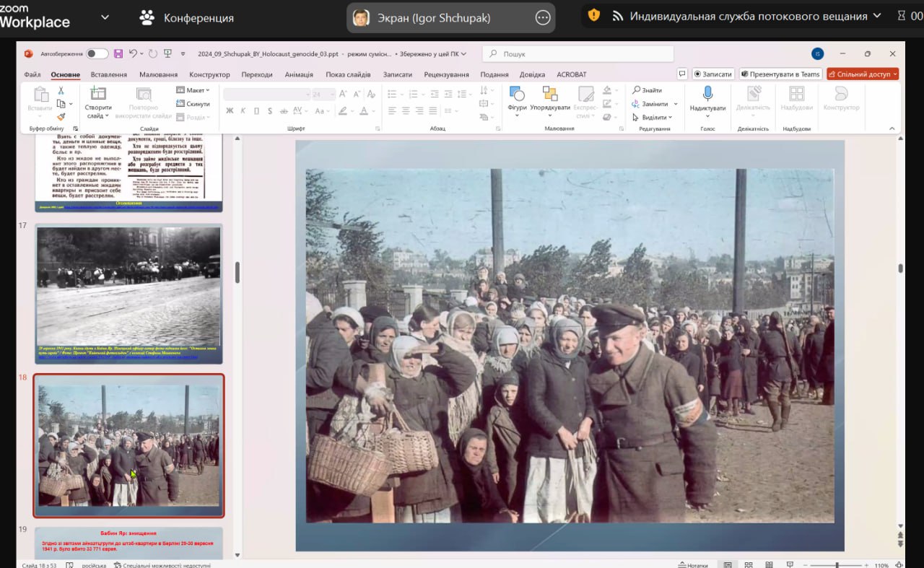Open the Показ слайдів tab
The image size is (924, 568).
[348, 74]
